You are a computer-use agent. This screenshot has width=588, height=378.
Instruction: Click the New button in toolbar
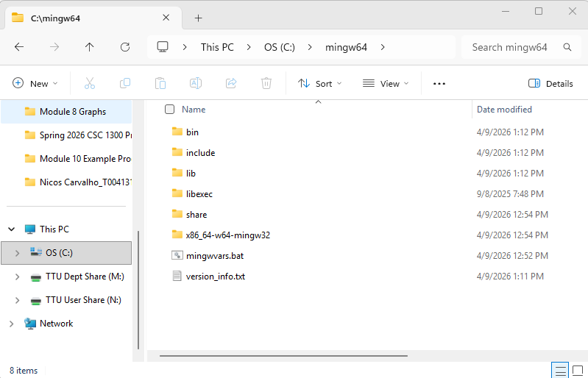coord(35,84)
